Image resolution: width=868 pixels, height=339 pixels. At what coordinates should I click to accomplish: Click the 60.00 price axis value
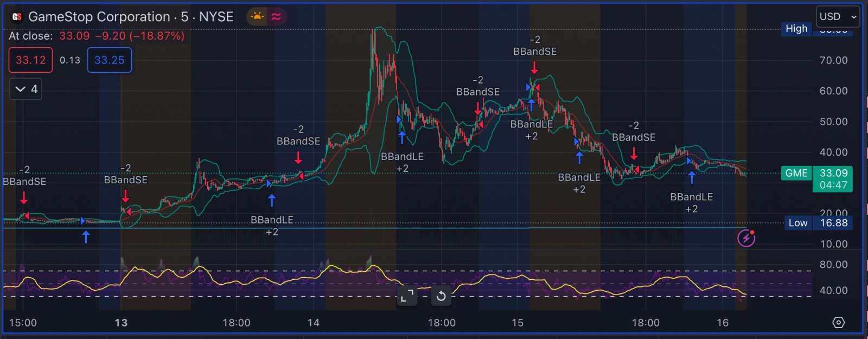pyautogui.click(x=833, y=91)
